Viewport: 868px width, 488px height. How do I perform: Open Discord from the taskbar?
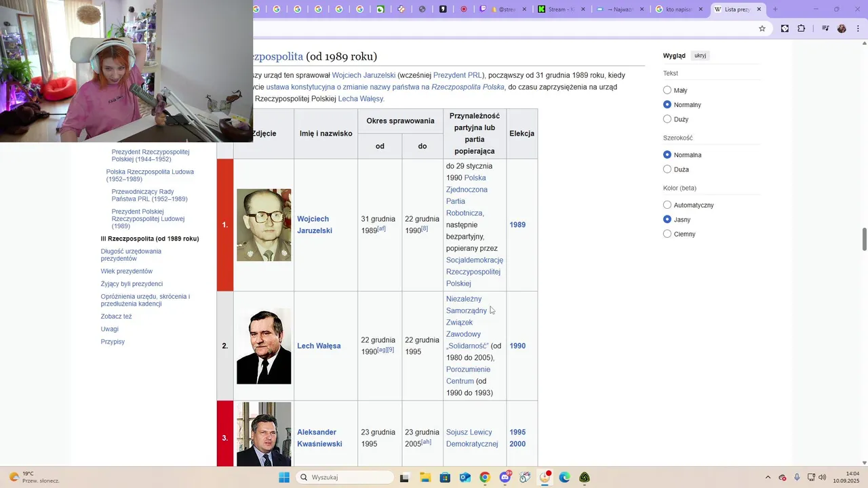pyautogui.click(x=505, y=477)
